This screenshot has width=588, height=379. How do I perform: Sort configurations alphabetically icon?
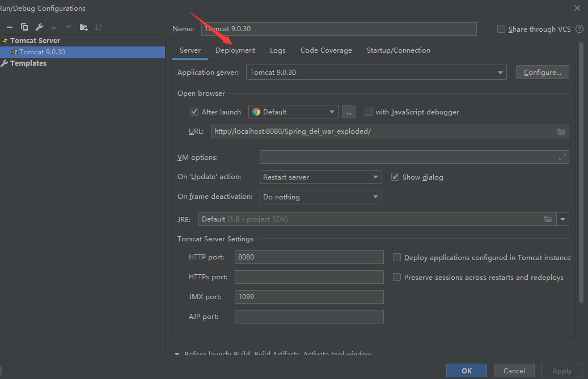(98, 27)
